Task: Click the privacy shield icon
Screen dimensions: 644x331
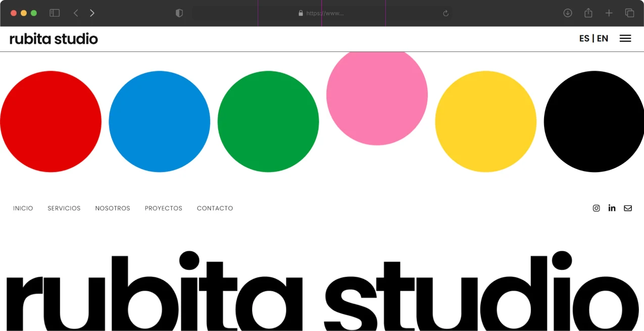Action: pyautogui.click(x=179, y=13)
